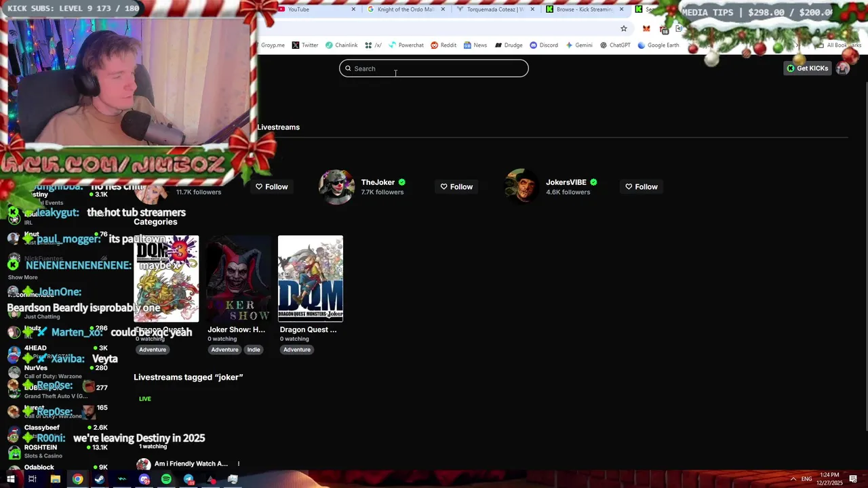
Task: Click the ENG language indicator
Action: coord(806,479)
